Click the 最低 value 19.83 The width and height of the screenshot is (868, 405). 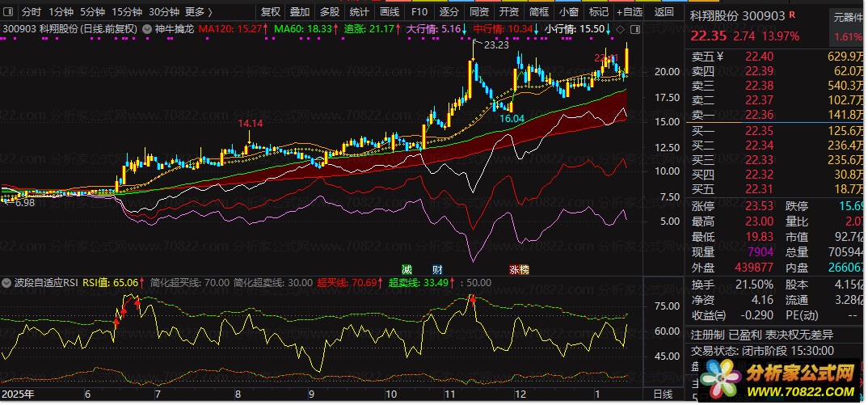[x=760, y=237]
